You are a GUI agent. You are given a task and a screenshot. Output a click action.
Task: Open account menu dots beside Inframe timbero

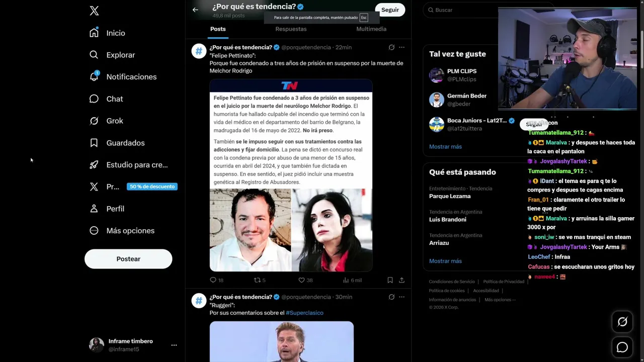coord(174,345)
